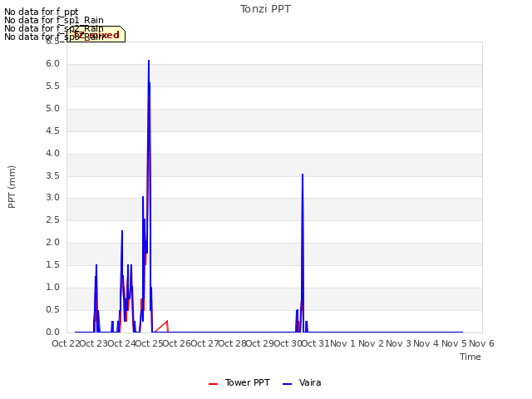Image resolution: width=532 pixels, height=399 pixels.
Task: Click the 0.0 y-axis tick label
Action: (52, 332)
